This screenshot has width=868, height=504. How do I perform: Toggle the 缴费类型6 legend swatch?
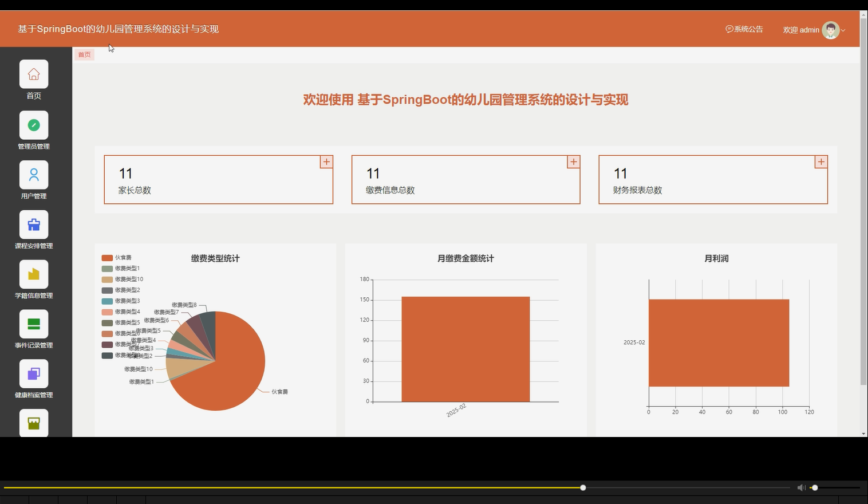point(107,334)
